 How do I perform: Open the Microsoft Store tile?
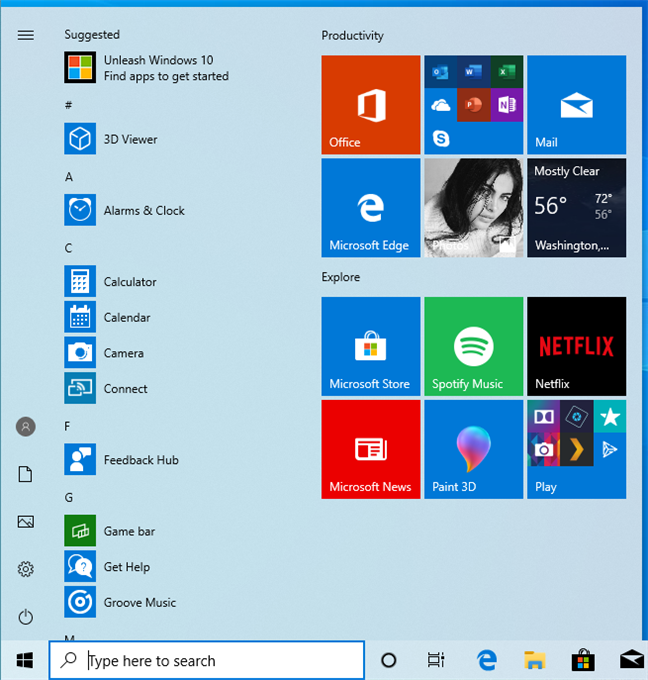[x=371, y=346]
